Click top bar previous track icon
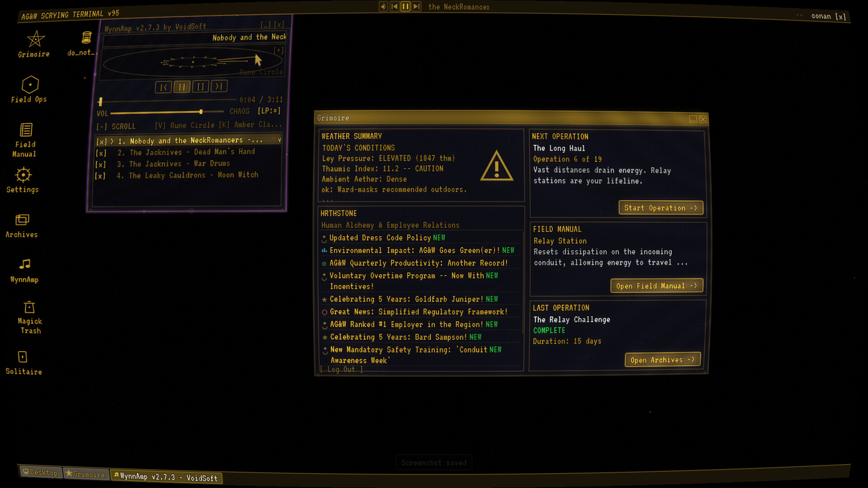The image size is (868, 488). [x=394, y=6]
